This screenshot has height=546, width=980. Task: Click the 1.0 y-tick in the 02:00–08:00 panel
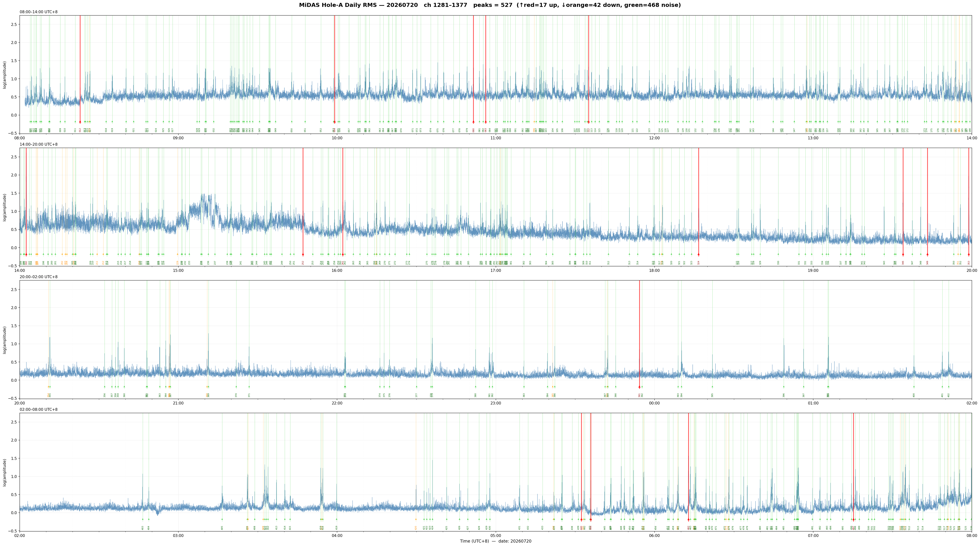point(14,476)
